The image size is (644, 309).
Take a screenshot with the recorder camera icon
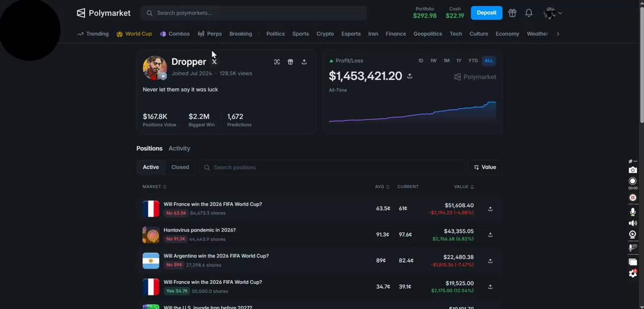(x=633, y=170)
